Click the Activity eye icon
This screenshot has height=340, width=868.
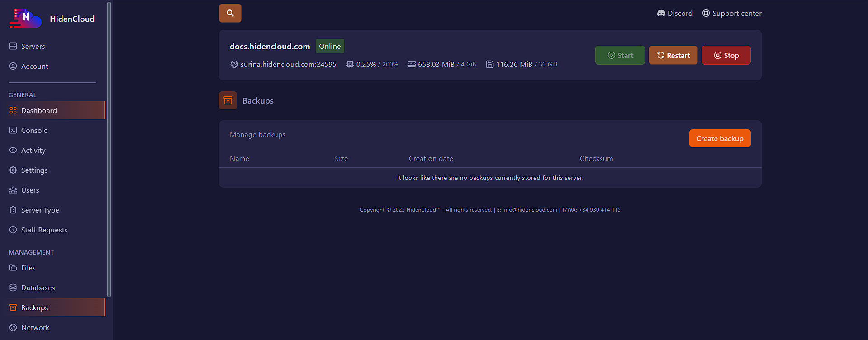point(13,150)
